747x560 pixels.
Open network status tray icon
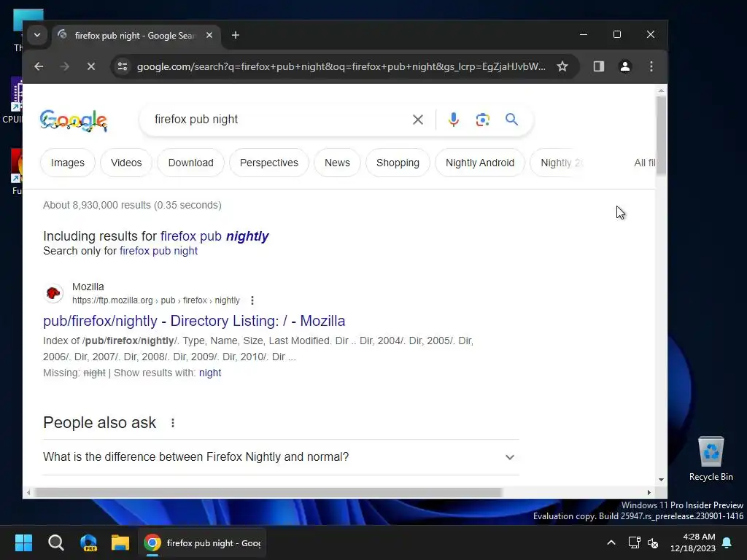634,542
